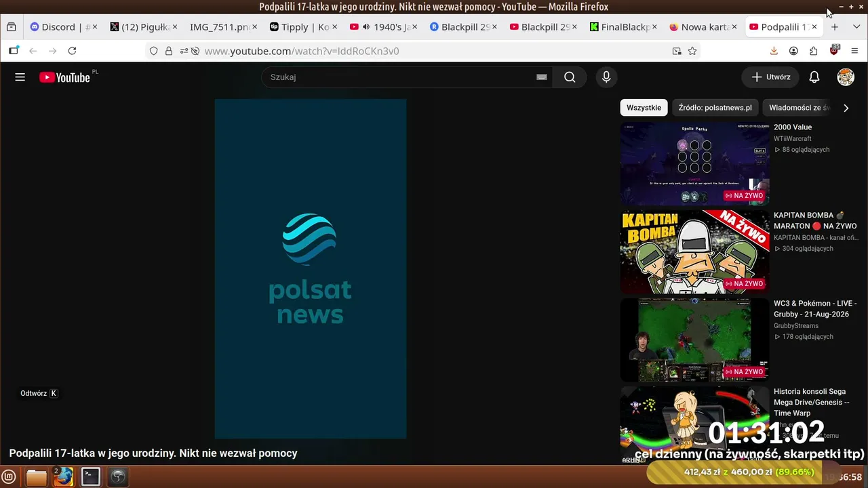
Task: Open the 2000 Value video title link
Action: coord(793,127)
